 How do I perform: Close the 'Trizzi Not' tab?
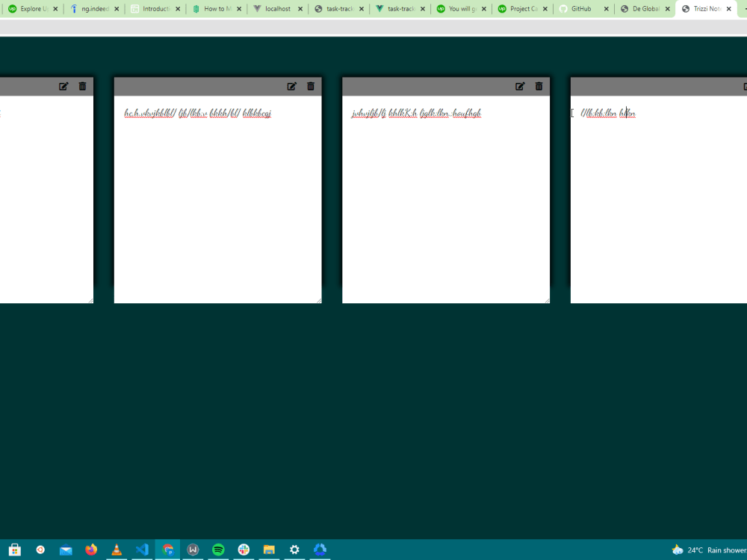coord(728,8)
